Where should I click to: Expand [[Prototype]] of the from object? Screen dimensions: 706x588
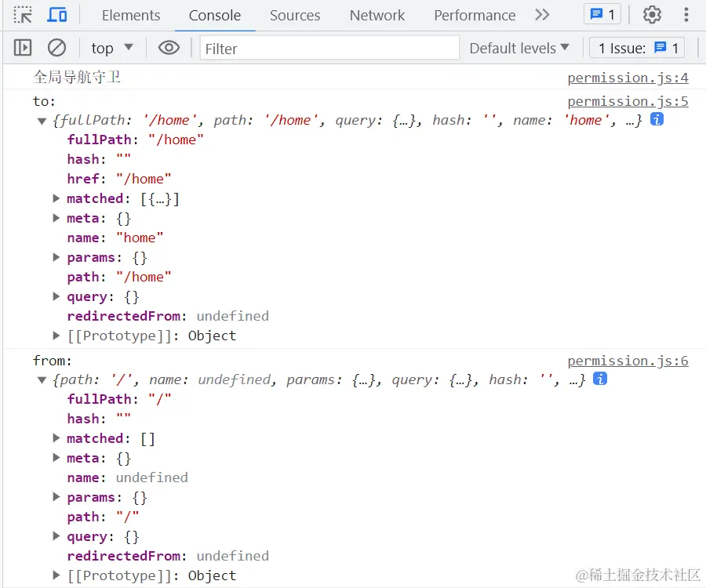pyautogui.click(x=56, y=575)
